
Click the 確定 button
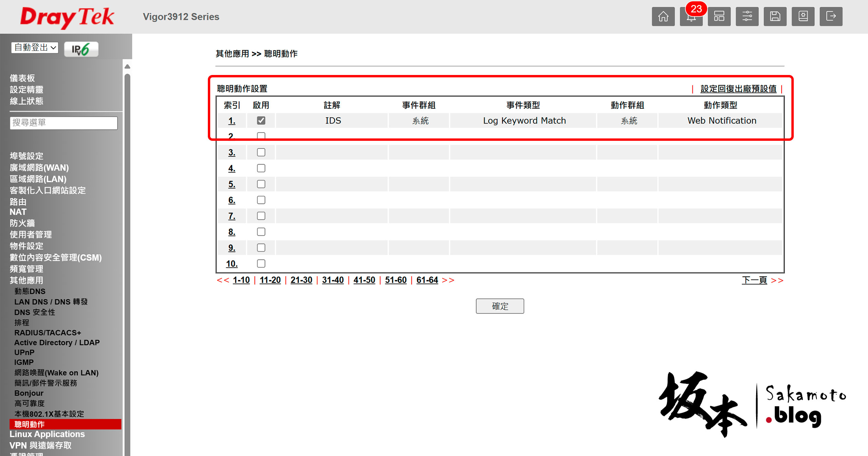[x=500, y=306]
